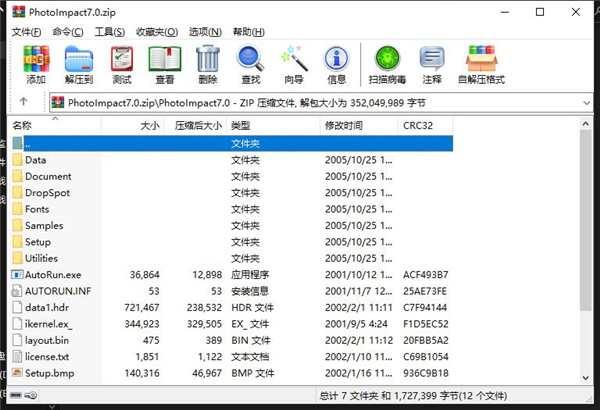Sort by Type (类型) column header
600x410 pixels.
pos(273,125)
